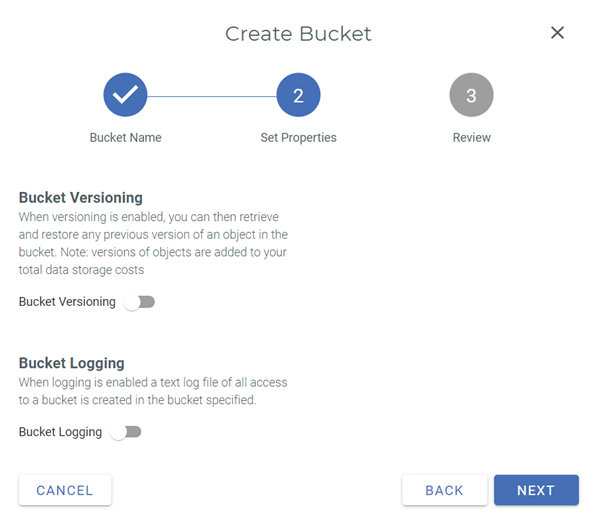Jump to the gray step 3 circle

[471, 95]
